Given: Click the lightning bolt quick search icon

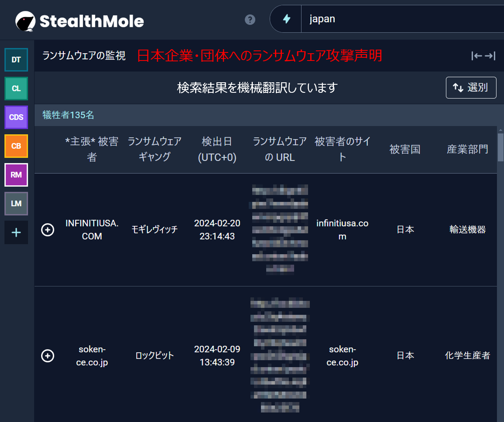Looking at the screenshot, I should 286,19.
